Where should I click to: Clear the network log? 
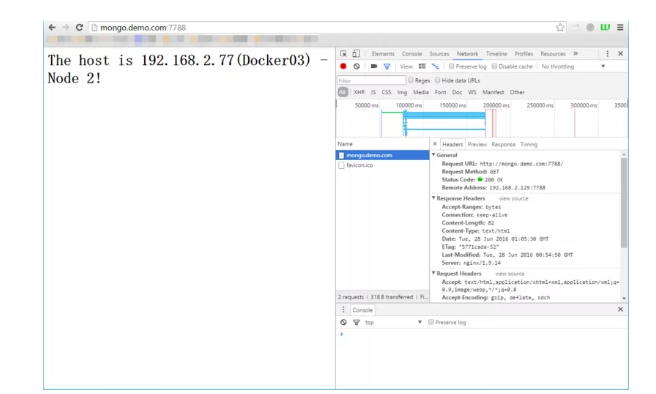pos(356,66)
